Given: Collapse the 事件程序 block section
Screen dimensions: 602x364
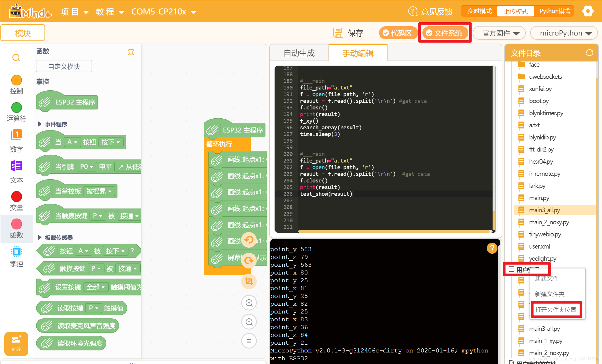Looking at the screenshot, I should coord(40,124).
